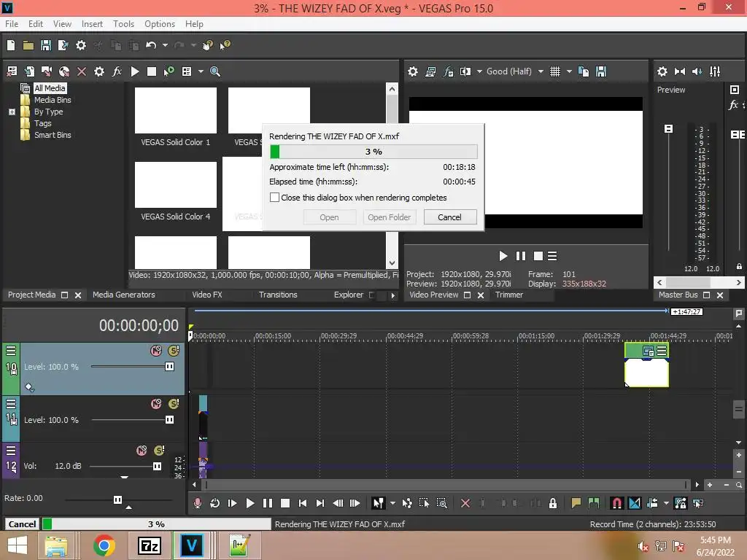Cancel rendering in the dialog box
This screenshot has height=560, width=747.
(449, 217)
